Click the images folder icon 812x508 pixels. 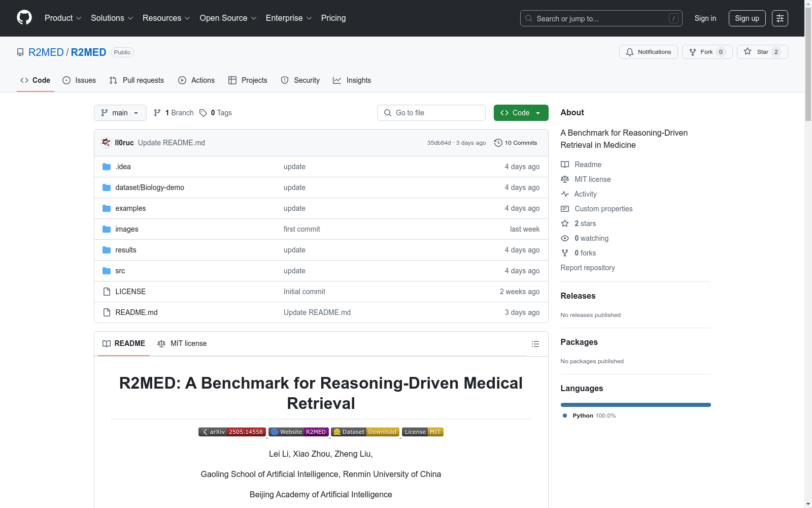pos(107,229)
